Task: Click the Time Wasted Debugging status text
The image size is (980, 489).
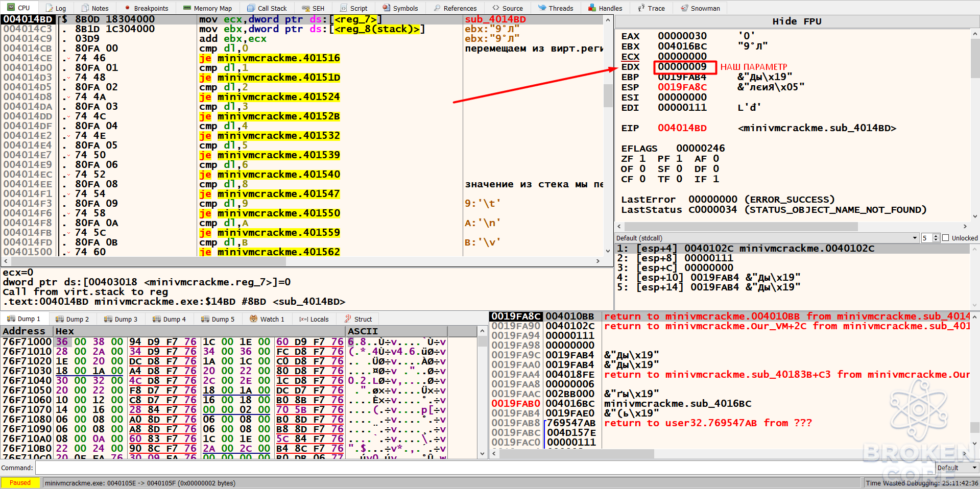Action: [x=921, y=483]
